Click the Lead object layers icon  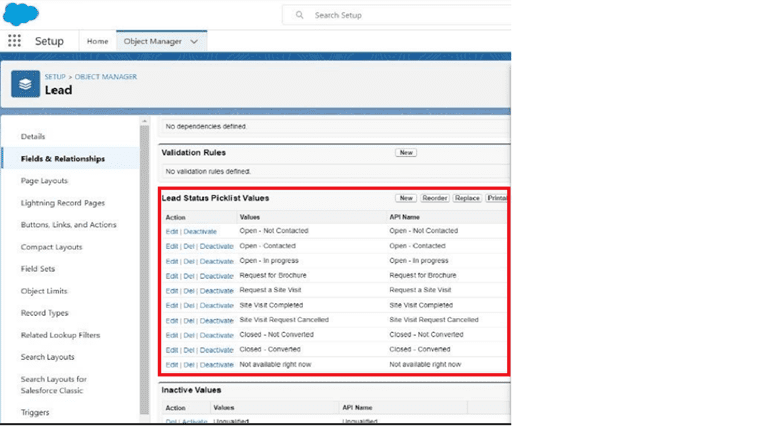(x=26, y=84)
